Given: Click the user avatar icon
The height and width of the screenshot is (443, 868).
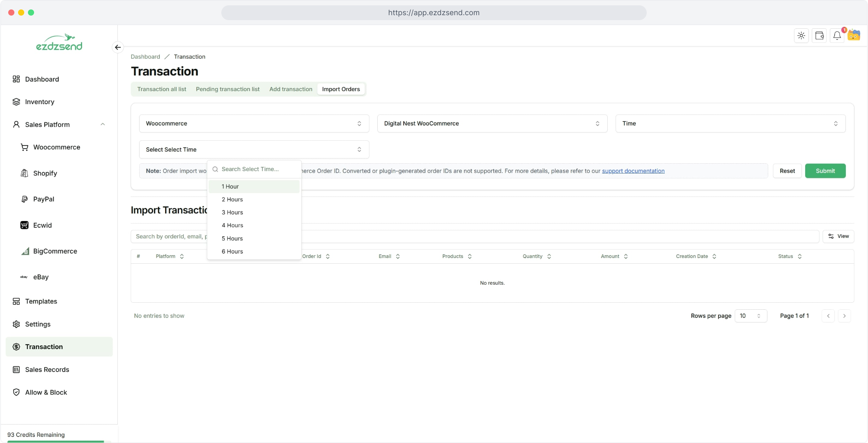Looking at the screenshot, I should pos(854,36).
